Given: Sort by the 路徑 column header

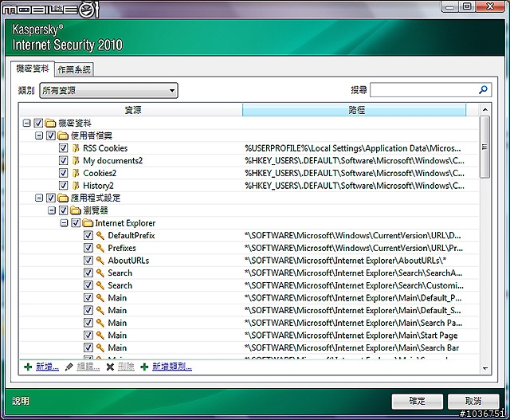Looking at the screenshot, I should [354, 110].
